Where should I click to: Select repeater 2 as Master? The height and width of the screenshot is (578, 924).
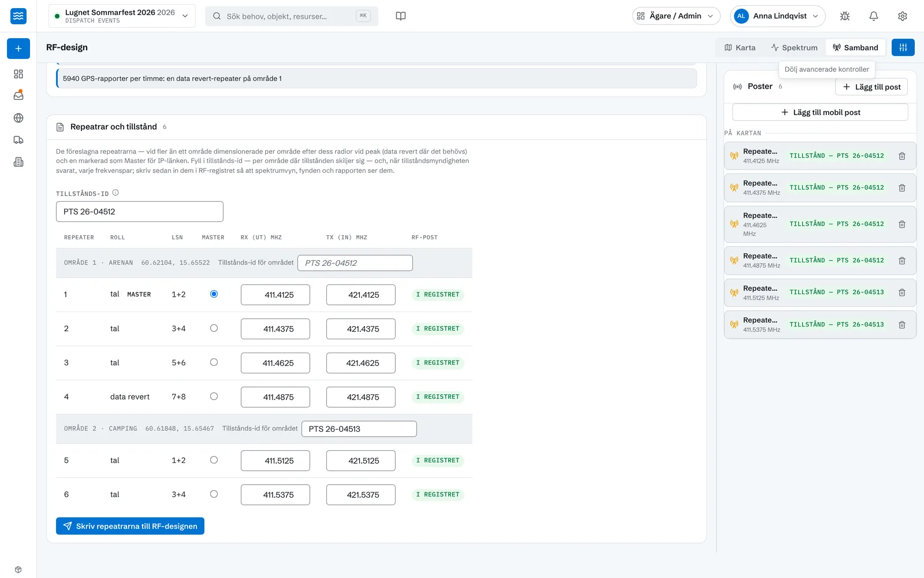[214, 328]
